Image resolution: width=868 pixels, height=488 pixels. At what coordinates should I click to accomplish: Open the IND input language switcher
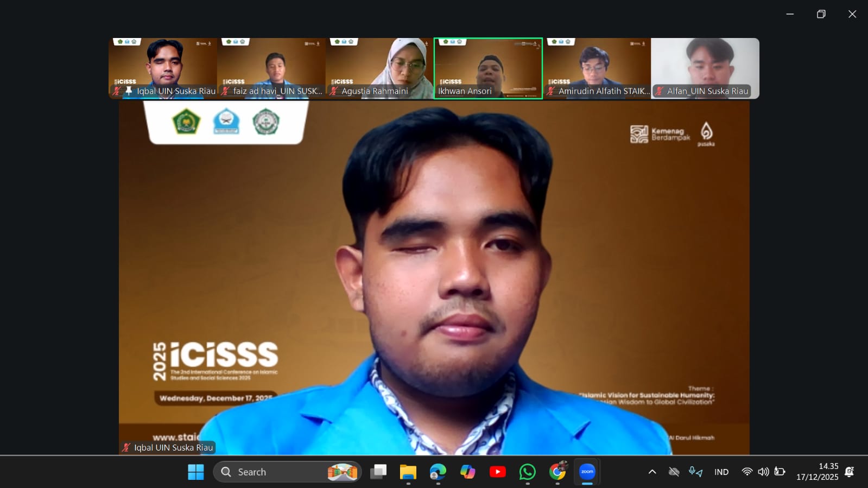pos(721,472)
